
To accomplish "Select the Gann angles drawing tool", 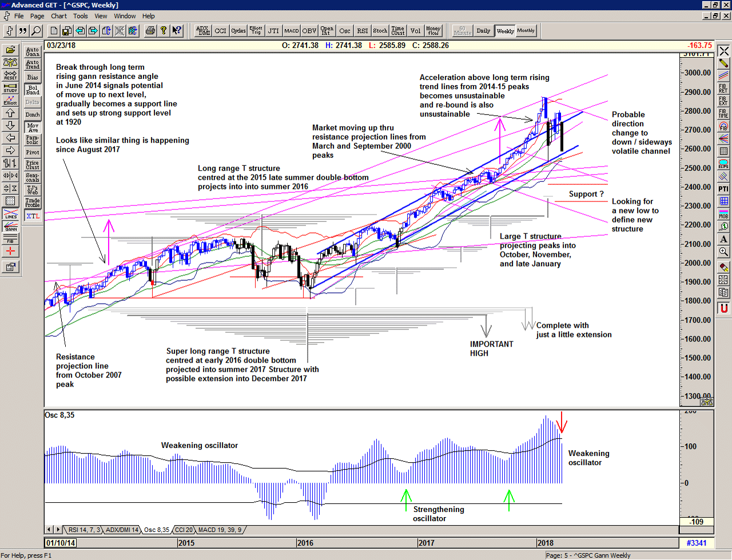I will (x=10, y=226).
